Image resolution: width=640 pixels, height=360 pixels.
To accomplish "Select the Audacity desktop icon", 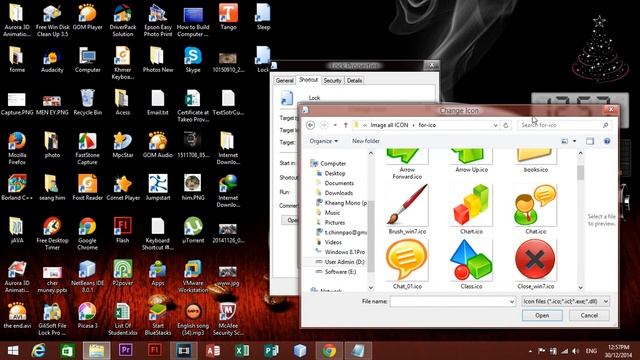I will [x=52, y=60].
